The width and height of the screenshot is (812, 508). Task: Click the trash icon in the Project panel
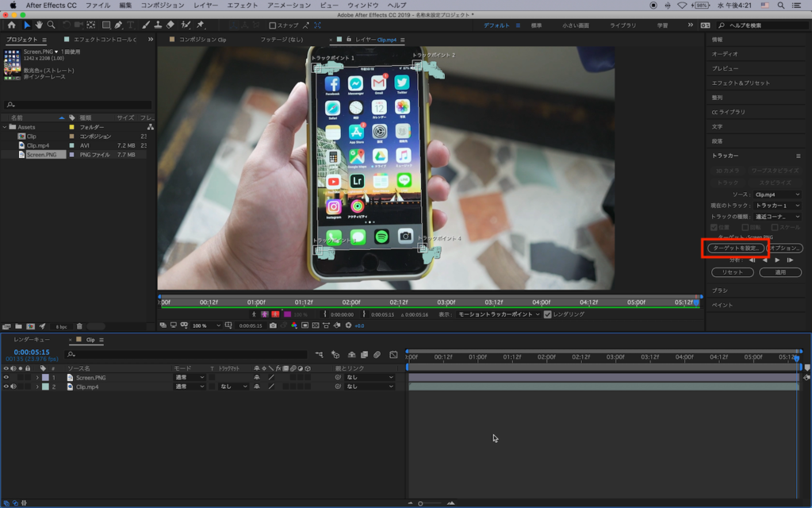pos(79,326)
